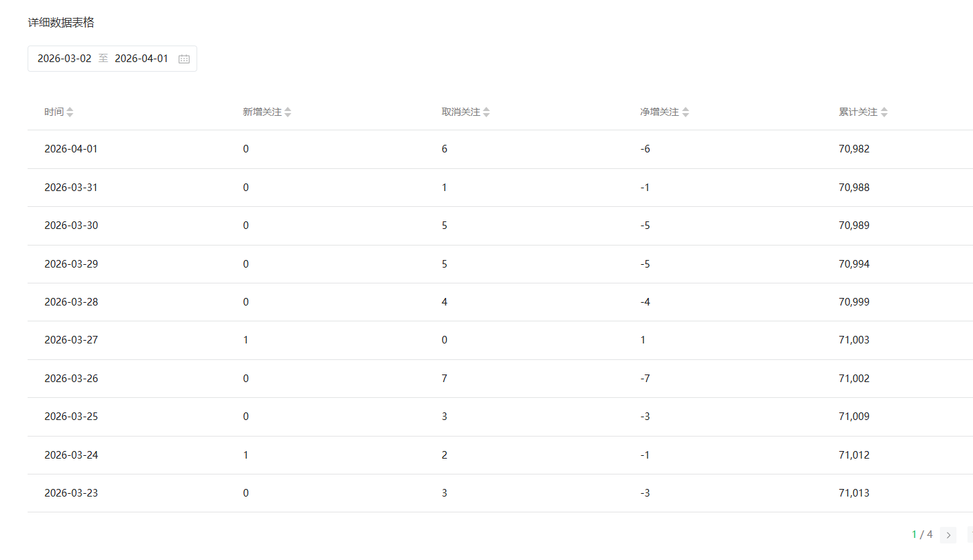Screen dimensions: 973x560
Task: Click cumulative value 70,982
Action: tap(854, 149)
